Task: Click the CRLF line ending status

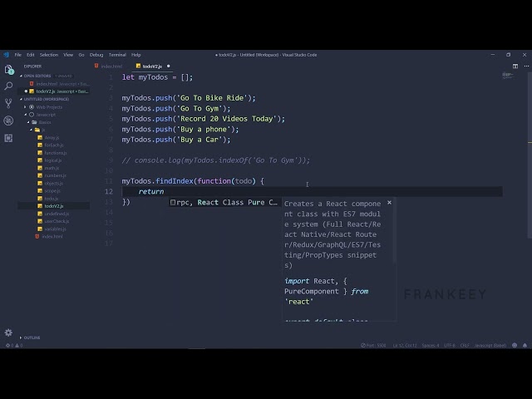Action: [465, 346]
